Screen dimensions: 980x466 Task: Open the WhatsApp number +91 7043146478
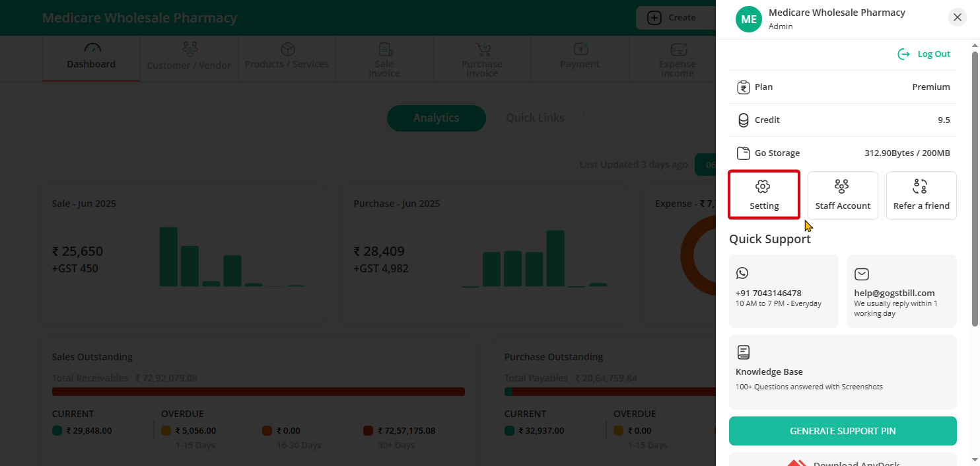tap(769, 293)
